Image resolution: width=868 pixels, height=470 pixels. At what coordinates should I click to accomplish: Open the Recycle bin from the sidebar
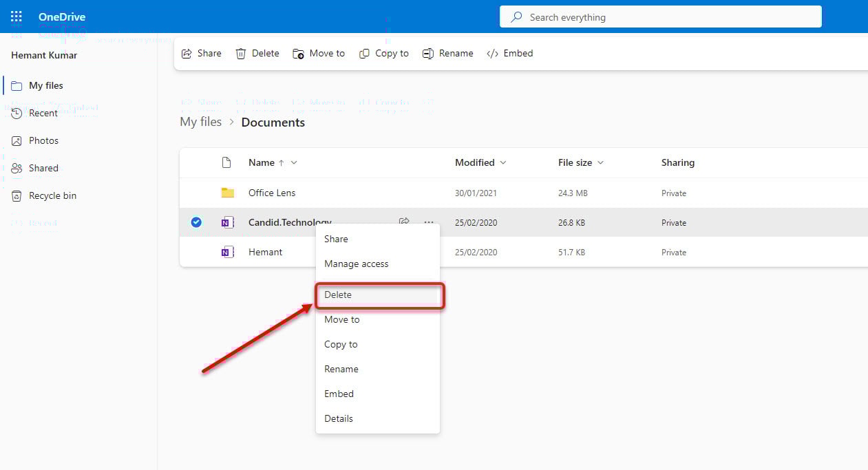[51, 195]
